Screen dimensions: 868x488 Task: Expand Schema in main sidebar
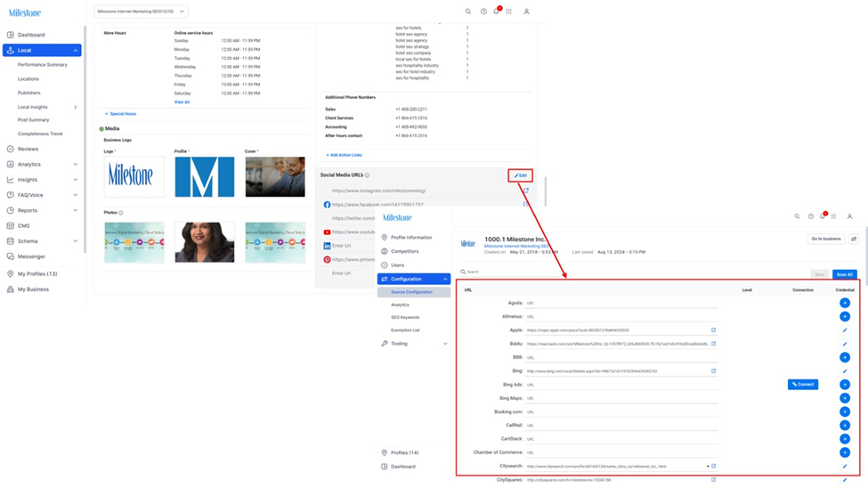click(x=76, y=241)
